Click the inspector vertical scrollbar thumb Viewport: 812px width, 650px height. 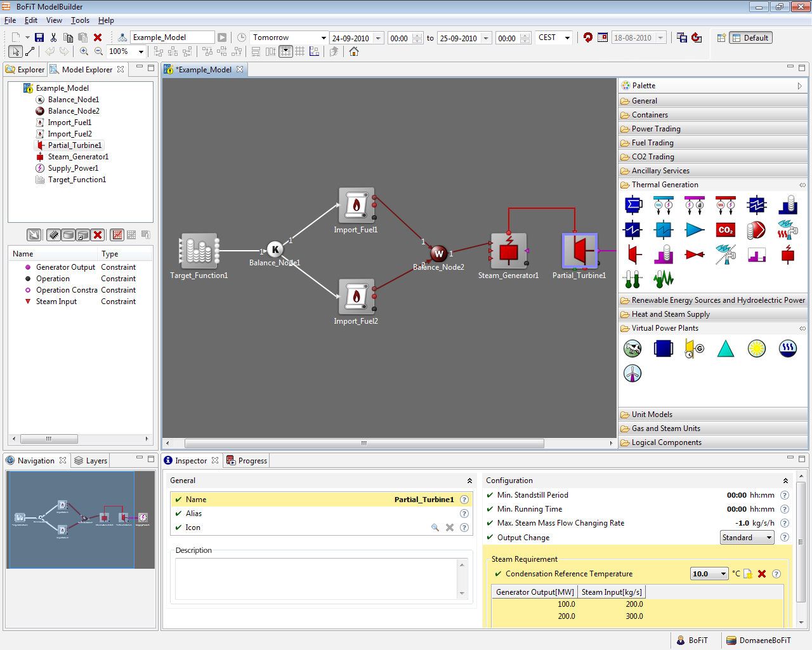[x=801, y=541]
